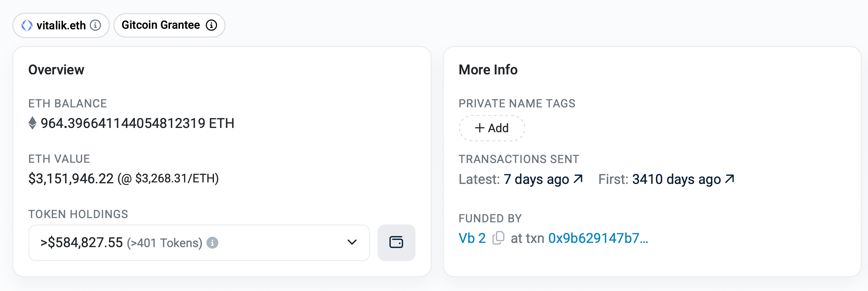Click the token holdings info icon
This screenshot has height=291, width=868.
[x=212, y=243]
